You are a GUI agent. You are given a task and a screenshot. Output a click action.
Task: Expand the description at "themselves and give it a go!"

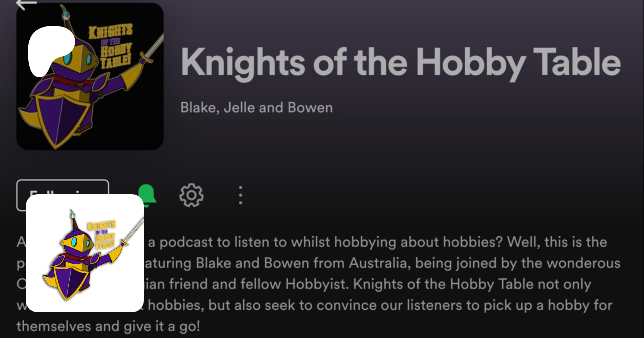click(x=108, y=326)
